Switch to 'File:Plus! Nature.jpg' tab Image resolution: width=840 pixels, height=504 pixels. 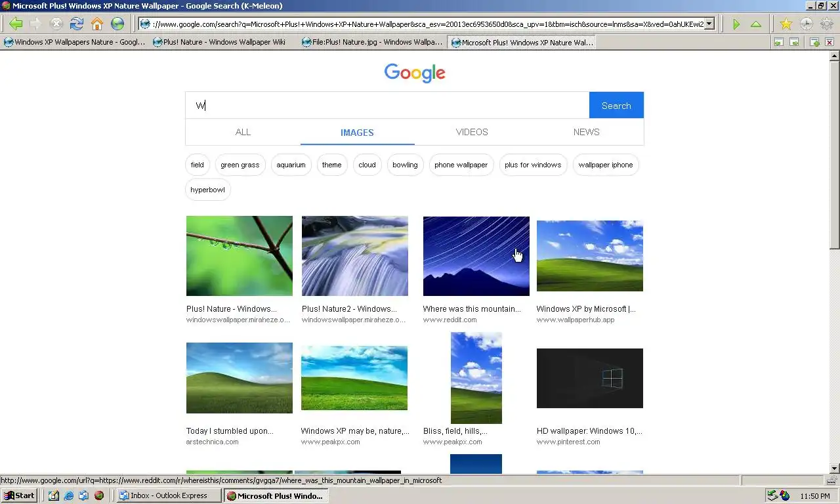[x=372, y=42]
